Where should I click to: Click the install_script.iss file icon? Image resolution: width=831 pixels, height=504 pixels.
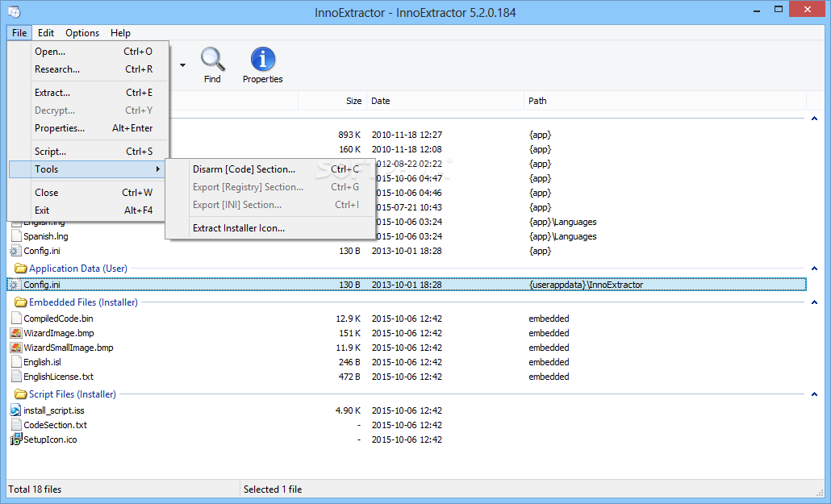tap(16, 410)
